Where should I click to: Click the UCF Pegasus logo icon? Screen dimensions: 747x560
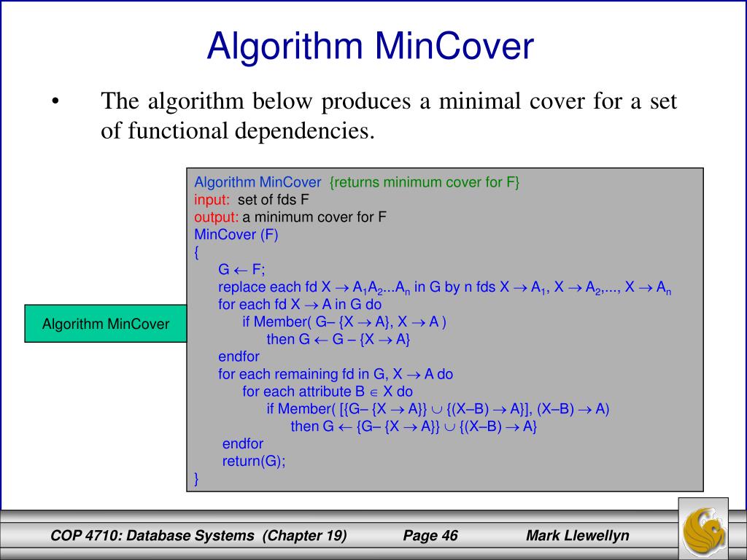703,529
